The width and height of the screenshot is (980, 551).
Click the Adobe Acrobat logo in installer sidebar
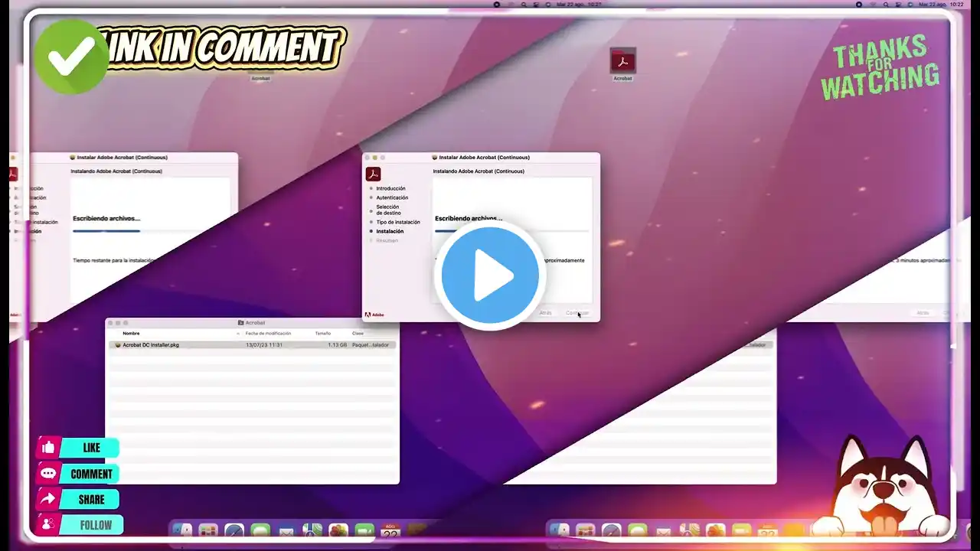373,174
